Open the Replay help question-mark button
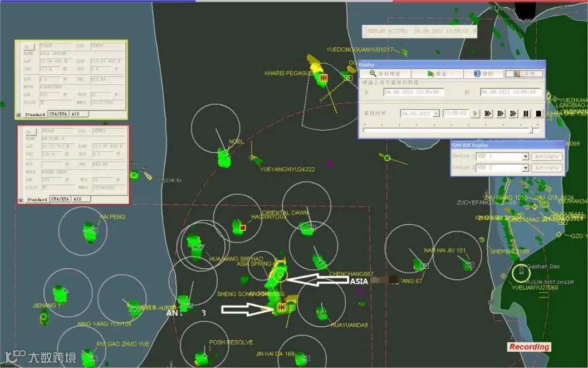 483,74
